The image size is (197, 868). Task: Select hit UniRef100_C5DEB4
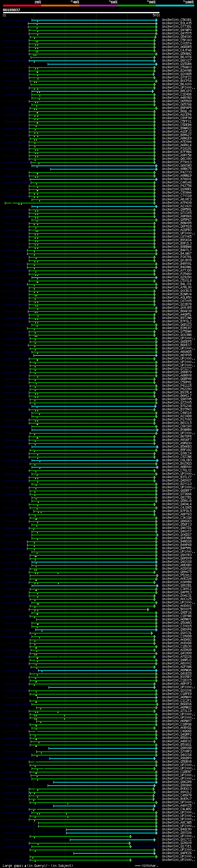click(177, 125)
